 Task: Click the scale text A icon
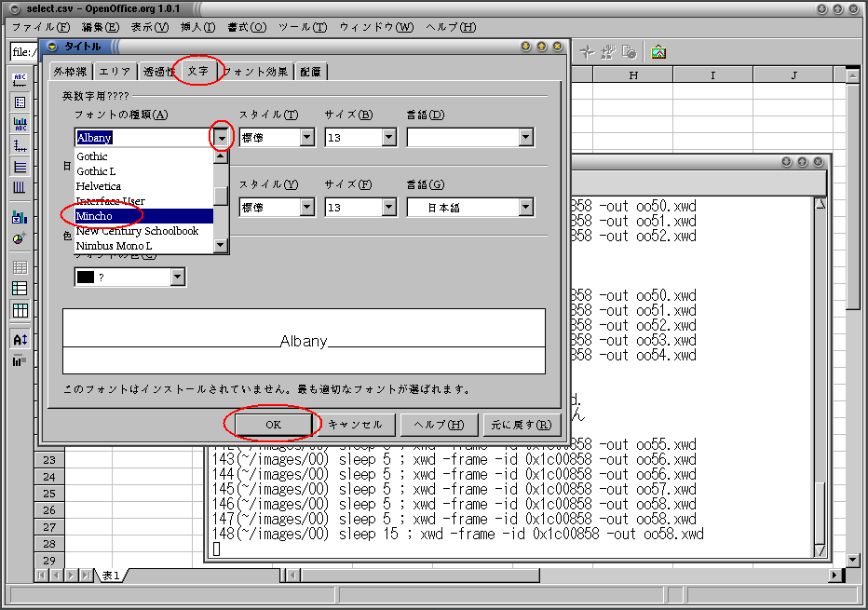tap(20, 339)
